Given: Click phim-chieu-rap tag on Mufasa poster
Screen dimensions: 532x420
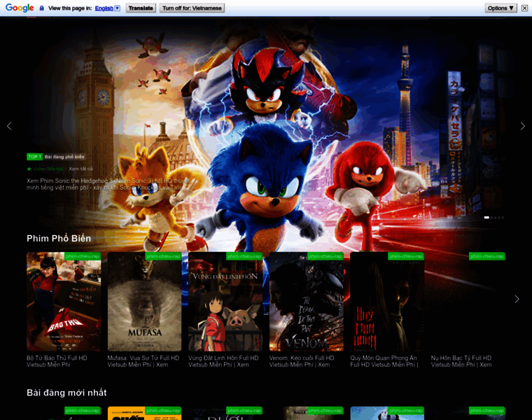Looking at the screenshot, I should click(x=163, y=256).
